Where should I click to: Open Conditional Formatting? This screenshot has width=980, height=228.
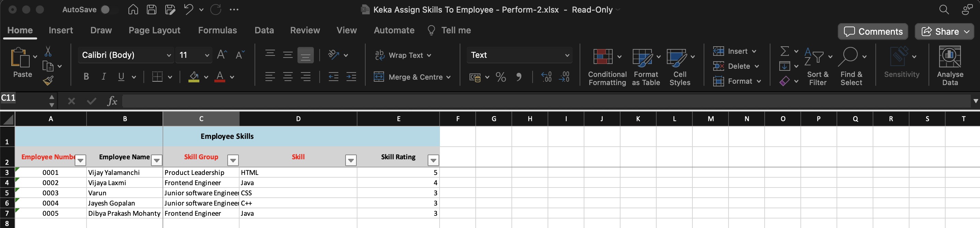[607, 67]
